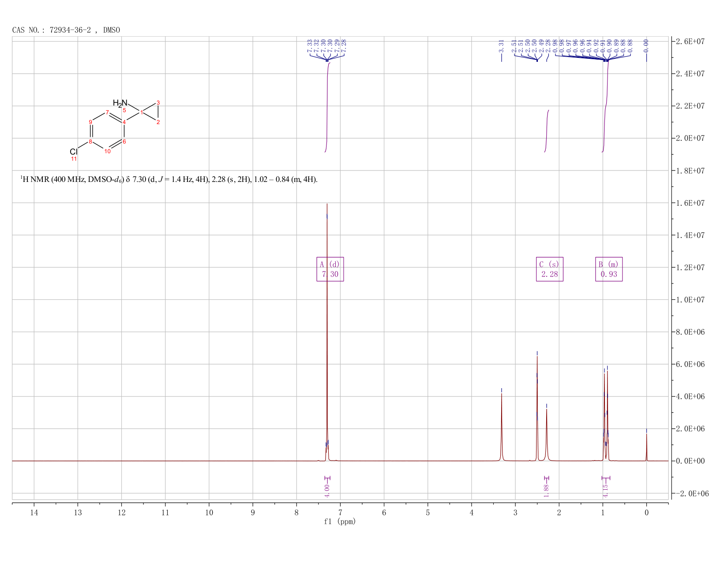The image size is (728, 563).
Task: Click the integral value 4.15 below the baseline
Action: 605,490
